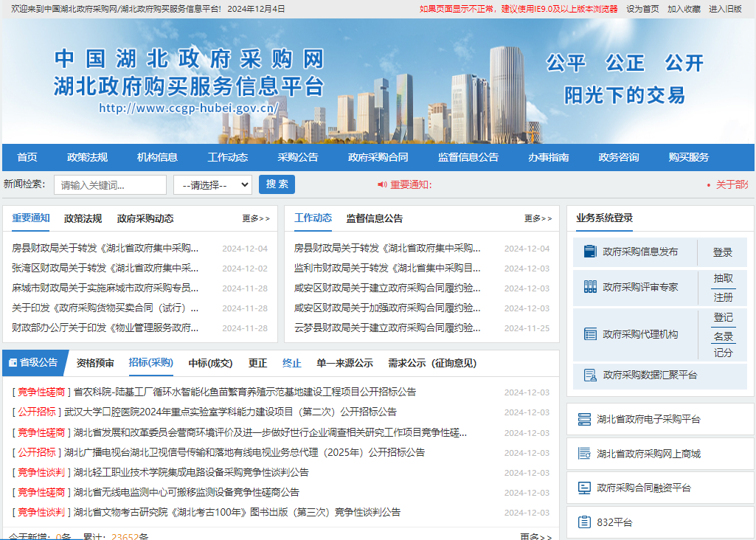Click the 832平台 clipboard icon

point(584,522)
